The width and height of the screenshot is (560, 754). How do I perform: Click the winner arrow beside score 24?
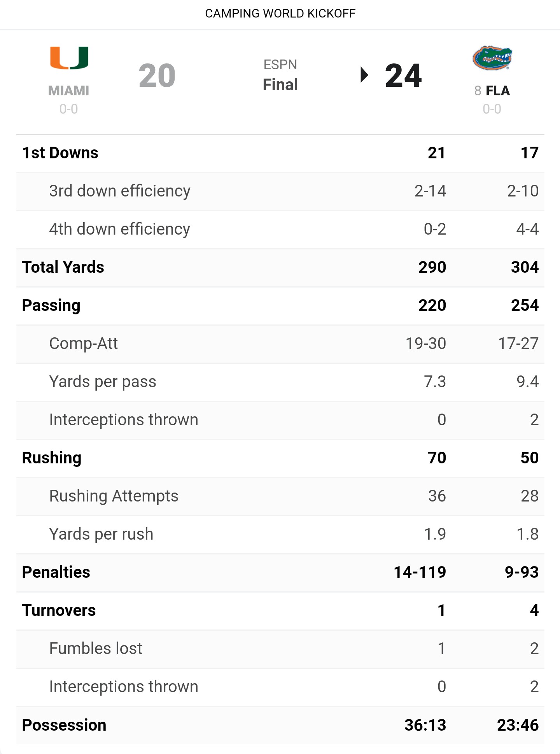pos(364,75)
